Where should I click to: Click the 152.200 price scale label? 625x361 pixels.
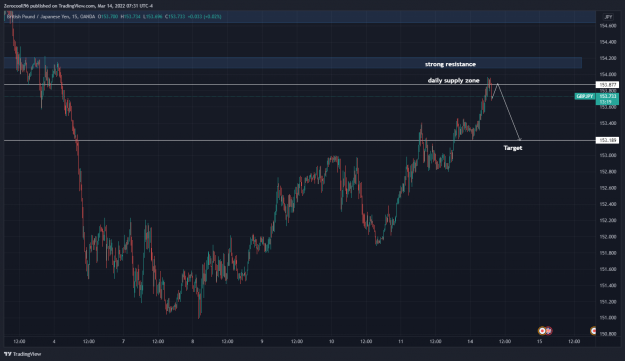[607, 220]
